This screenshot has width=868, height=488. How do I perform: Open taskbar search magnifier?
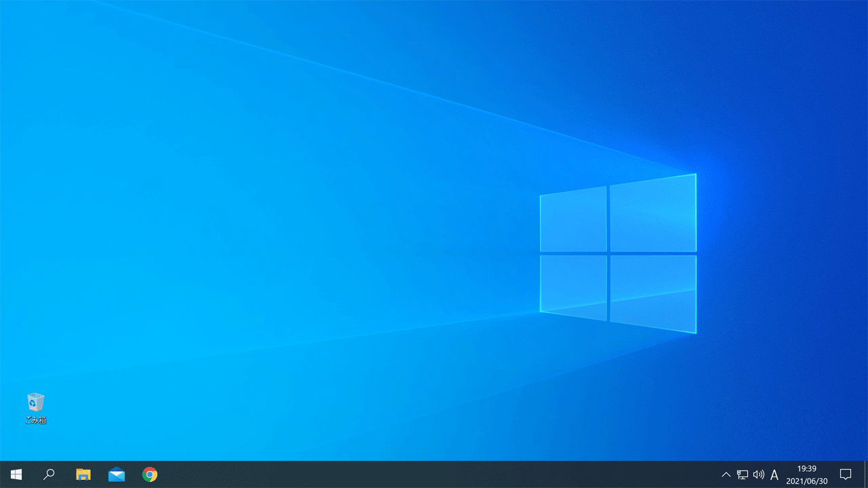coord(49,474)
